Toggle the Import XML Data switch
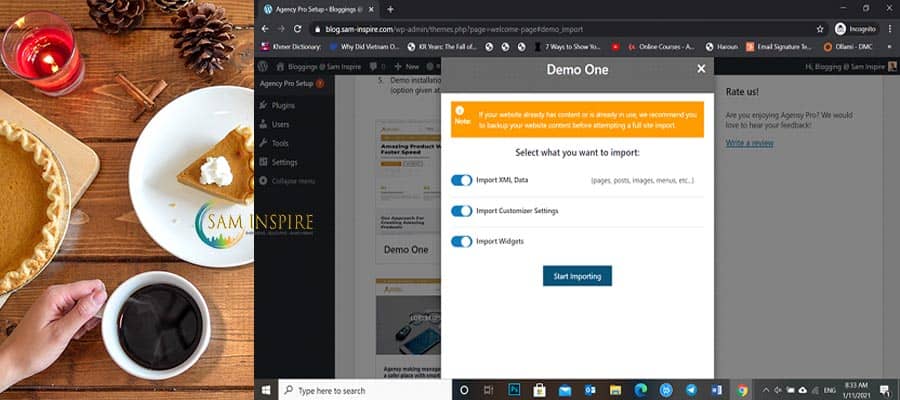This screenshot has width=900, height=400. [x=461, y=180]
